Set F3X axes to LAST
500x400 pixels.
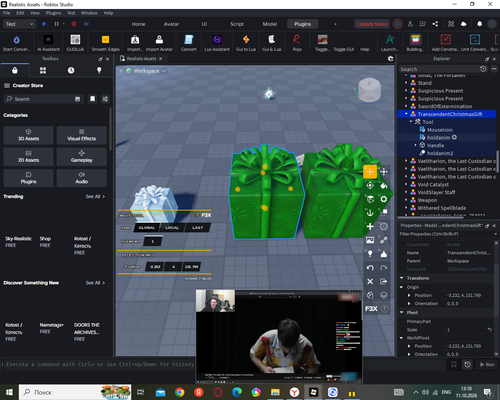[197, 228]
